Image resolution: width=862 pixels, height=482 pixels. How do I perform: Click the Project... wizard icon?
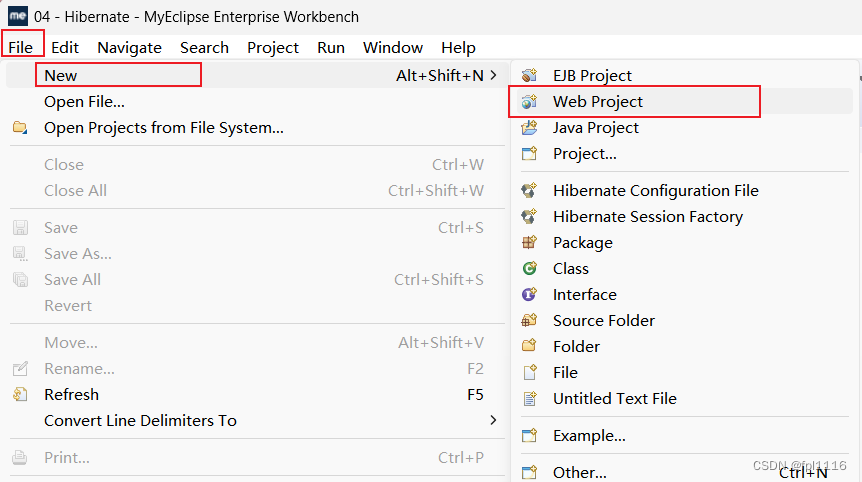tap(529, 153)
